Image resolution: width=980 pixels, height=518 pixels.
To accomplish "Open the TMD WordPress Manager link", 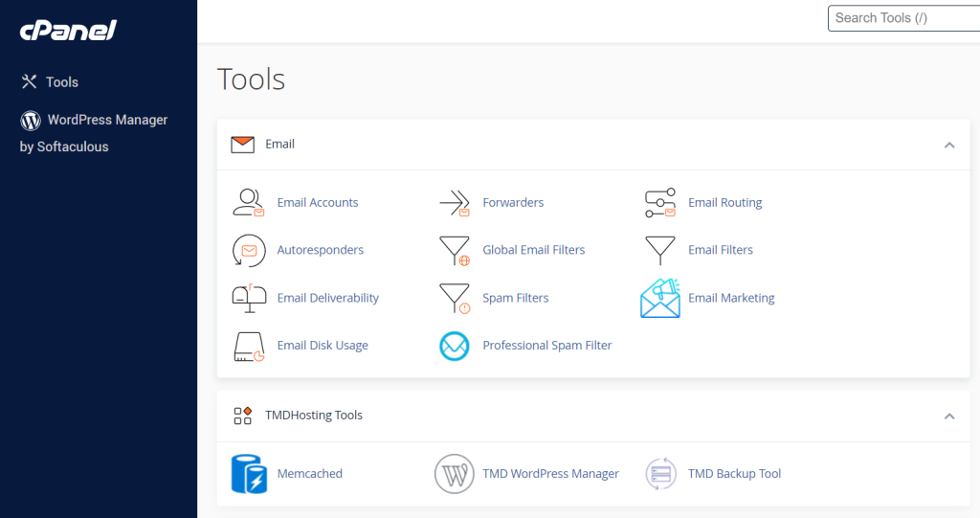I will click(550, 474).
